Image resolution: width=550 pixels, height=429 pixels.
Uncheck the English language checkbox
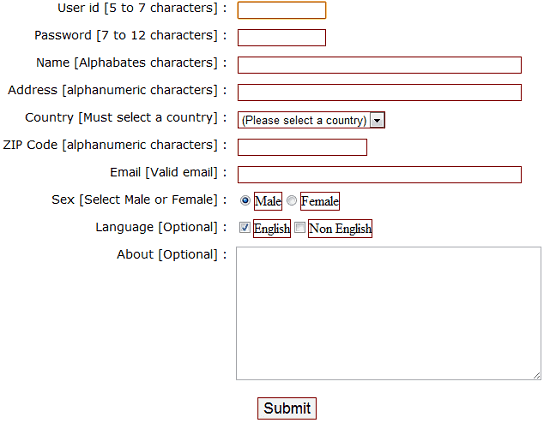(x=244, y=227)
